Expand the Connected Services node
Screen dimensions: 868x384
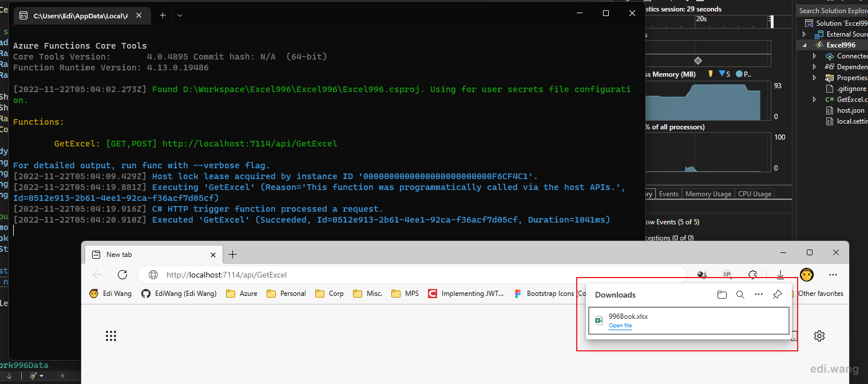(815, 56)
